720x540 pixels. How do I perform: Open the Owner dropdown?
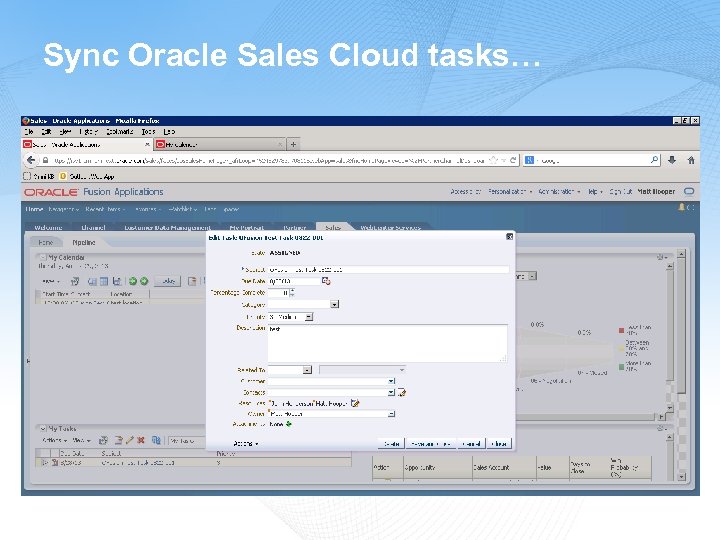[x=391, y=414]
